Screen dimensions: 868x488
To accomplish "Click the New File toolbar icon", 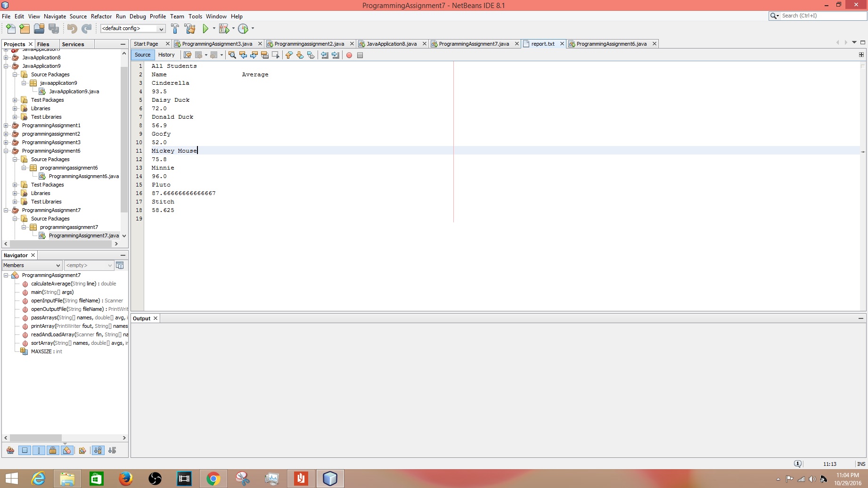I will (10, 29).
